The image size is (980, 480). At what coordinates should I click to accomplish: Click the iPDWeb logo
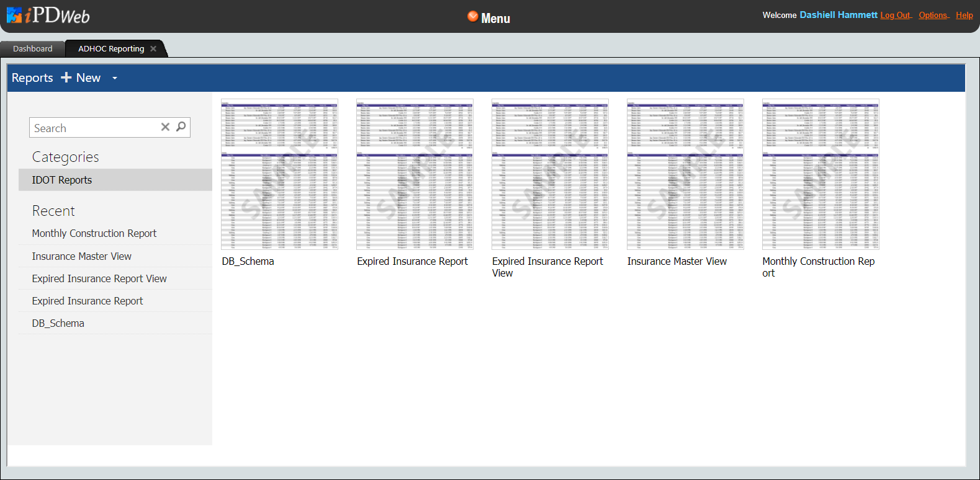tap(48, 16)
